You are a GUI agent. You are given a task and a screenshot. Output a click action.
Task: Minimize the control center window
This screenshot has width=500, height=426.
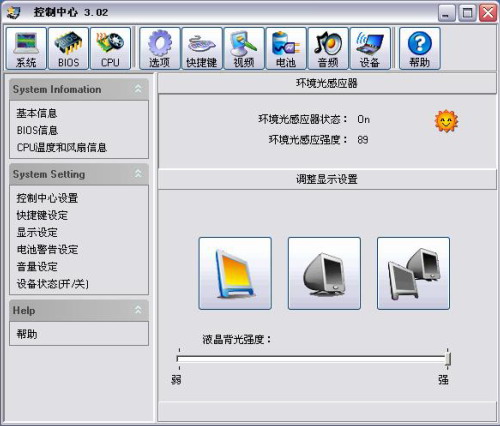[447, 13]
